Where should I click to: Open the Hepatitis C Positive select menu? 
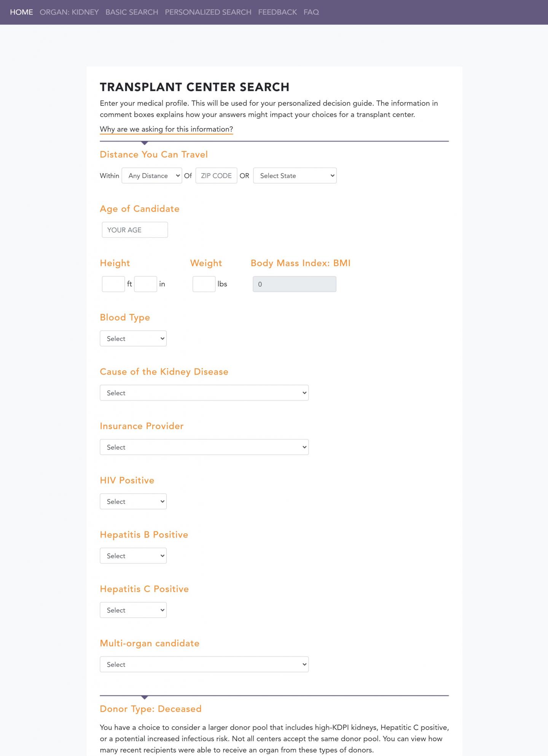pos(133,610)
